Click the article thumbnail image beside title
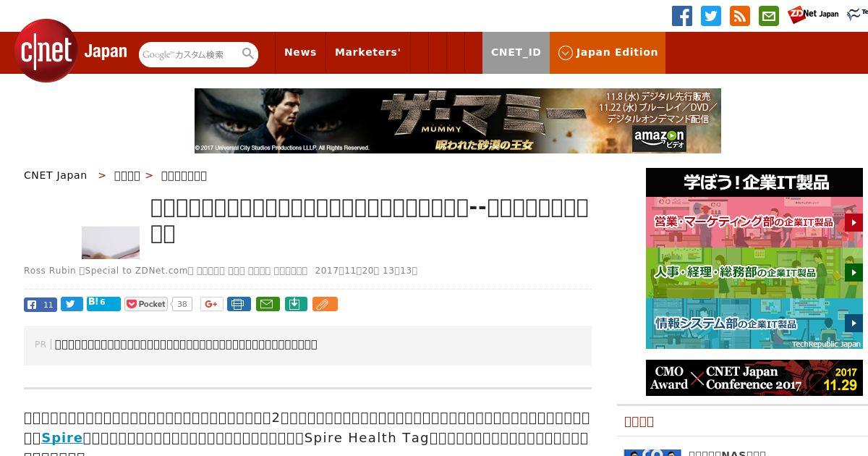Viewport: 868px width, 456px height. pyautogui.click(x=111, y=242)
